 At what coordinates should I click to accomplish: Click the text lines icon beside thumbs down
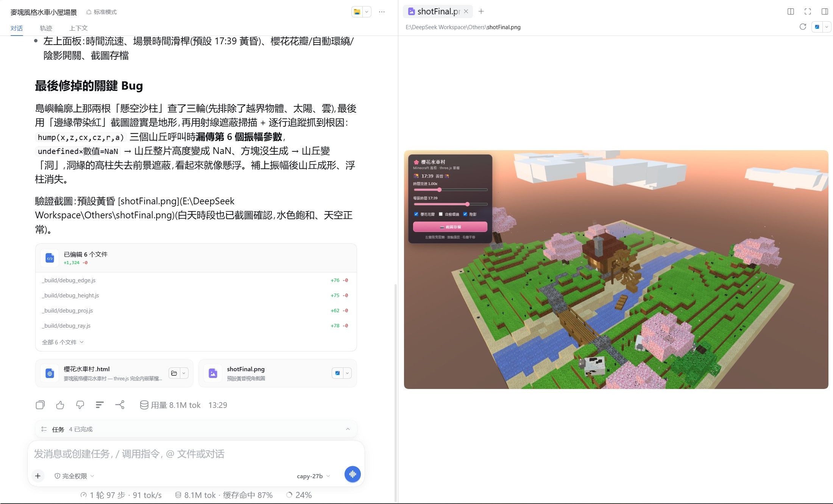click(x=100, y=405)
